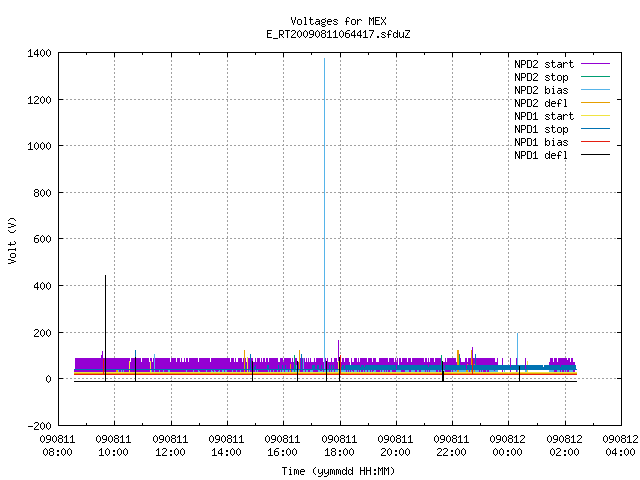Viewport: 640px width, 480px height.
Task: Click the light blue NPD2 bias legend line
Action: click(x=595, y=90)
